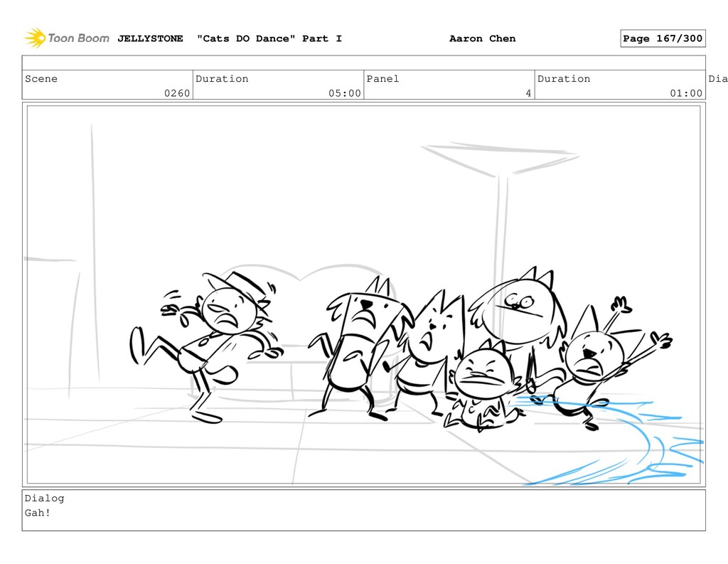Click the panel Duration value 01:00

[686, 93]
